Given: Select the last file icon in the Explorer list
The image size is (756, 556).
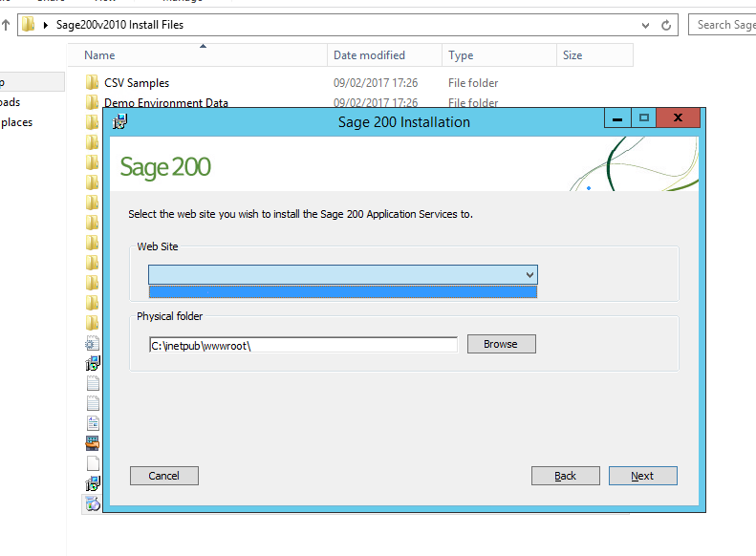Looking at the screenshot, I should point(93,503).
